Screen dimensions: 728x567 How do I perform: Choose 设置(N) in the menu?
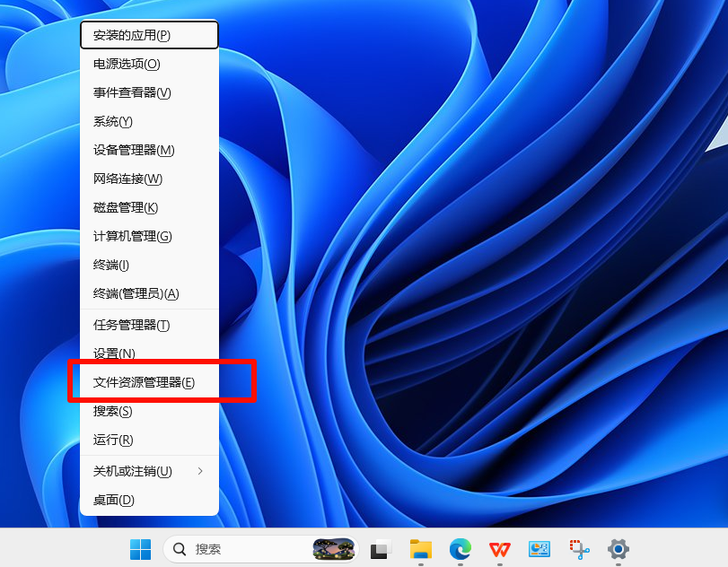click(x=150, y=354)
